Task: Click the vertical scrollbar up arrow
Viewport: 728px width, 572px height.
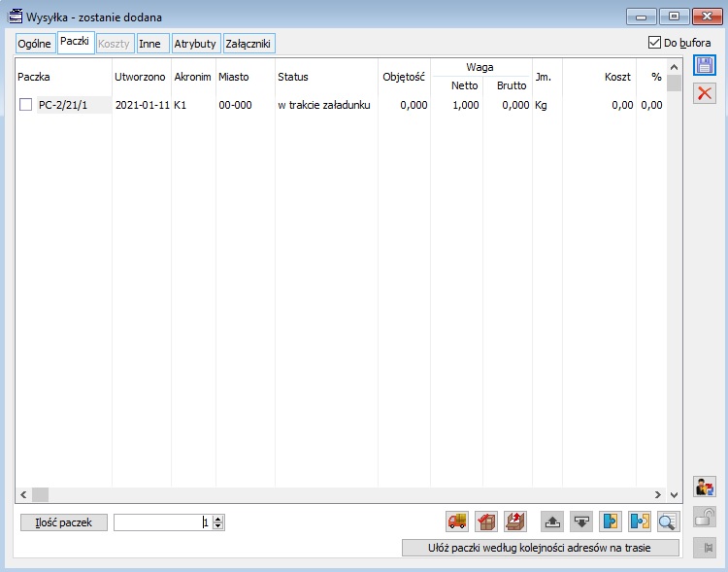Action: pyautogui.click(x=675, y=67)
